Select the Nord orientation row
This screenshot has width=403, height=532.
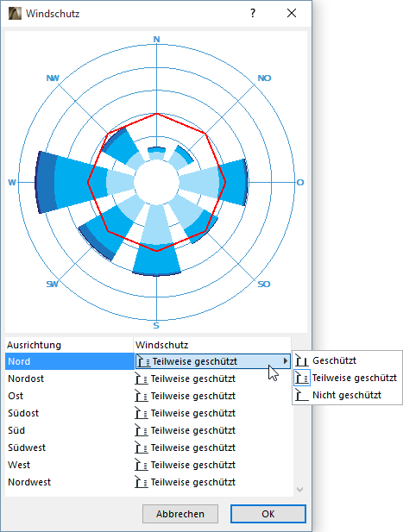[x=70, y=361]
